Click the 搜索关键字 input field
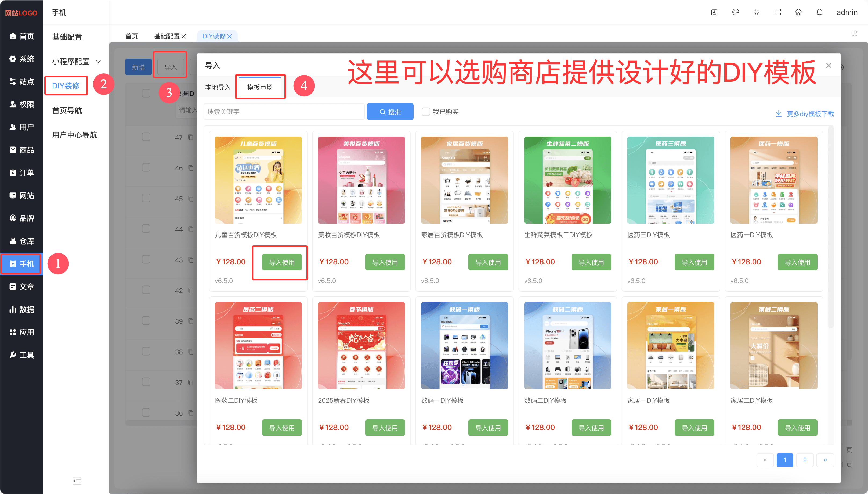This screenshot has height=494, width=868. point(284,112)
